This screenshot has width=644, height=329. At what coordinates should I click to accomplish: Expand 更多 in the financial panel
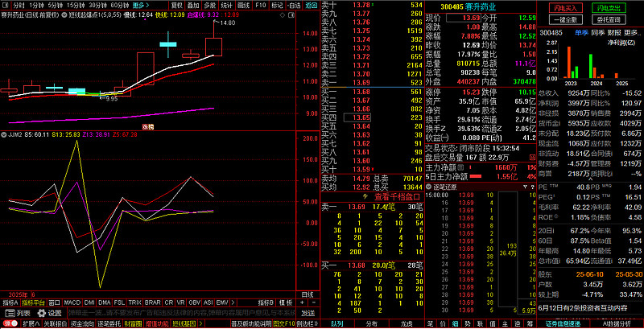click(x=630, y=32)
